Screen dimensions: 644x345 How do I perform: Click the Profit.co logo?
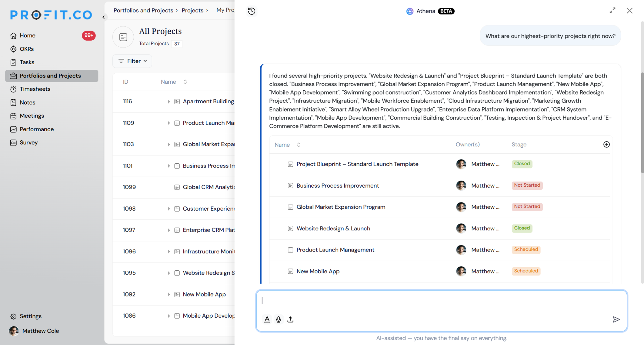51,15
